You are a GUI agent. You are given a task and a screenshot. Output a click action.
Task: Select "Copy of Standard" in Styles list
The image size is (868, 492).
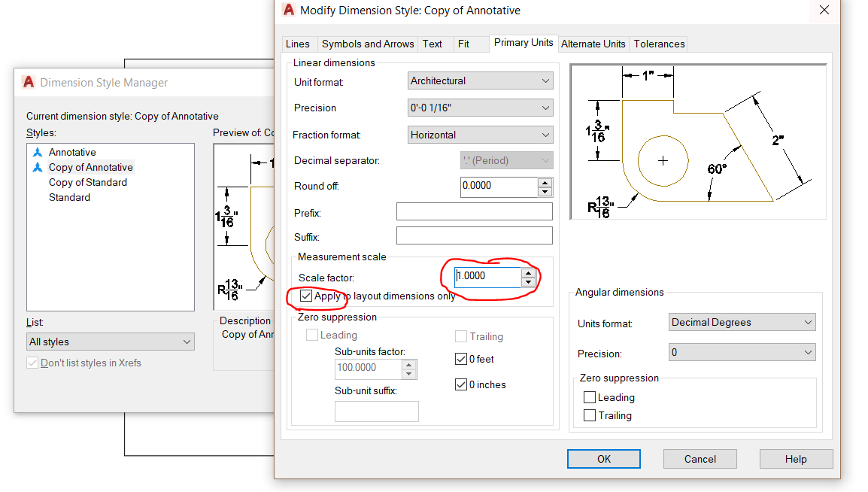tap(87, 182)
